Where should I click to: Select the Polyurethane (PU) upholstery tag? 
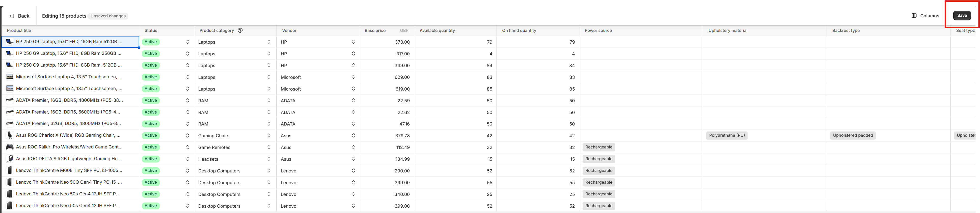[727, 135]
